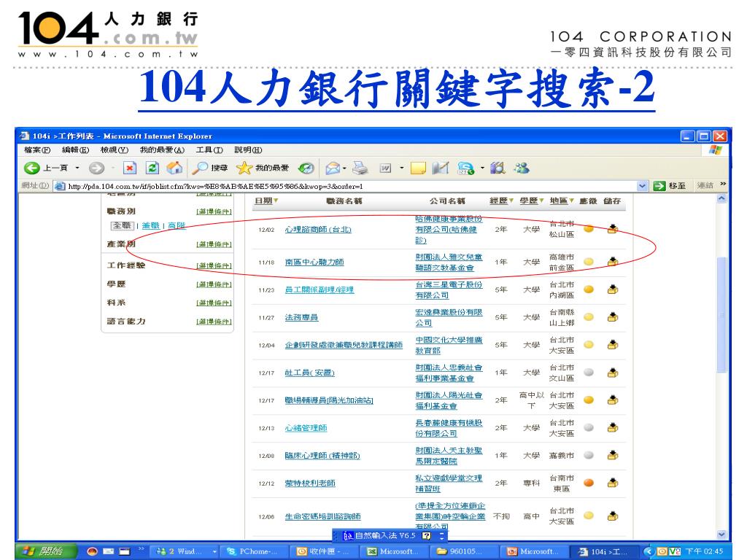Image resolution: width=747 pixels, height=560 pixels.
Task: Save the 臨床心理師(精神部) job with its icon
Action: click(x=613, y=455)
